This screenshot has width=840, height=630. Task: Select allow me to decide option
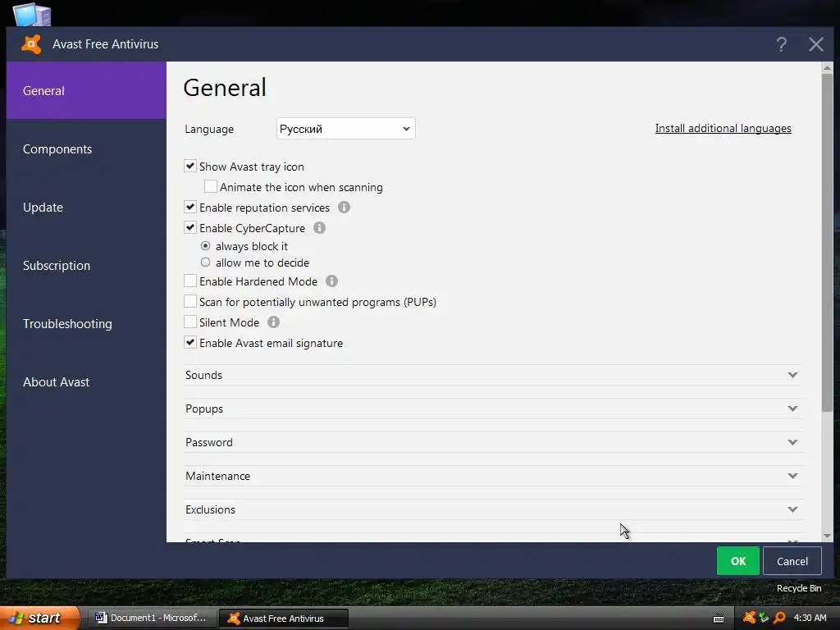(x=205, y=262)
